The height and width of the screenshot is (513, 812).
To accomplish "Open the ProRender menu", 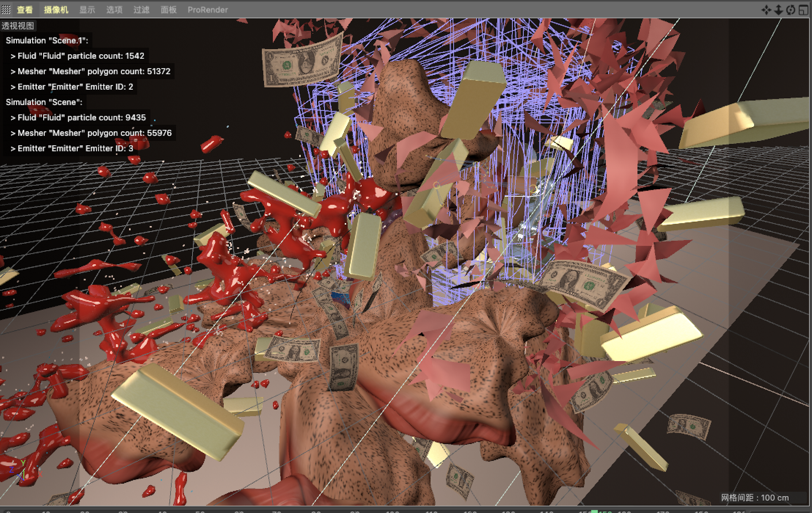I will click(x=208, y=10).
